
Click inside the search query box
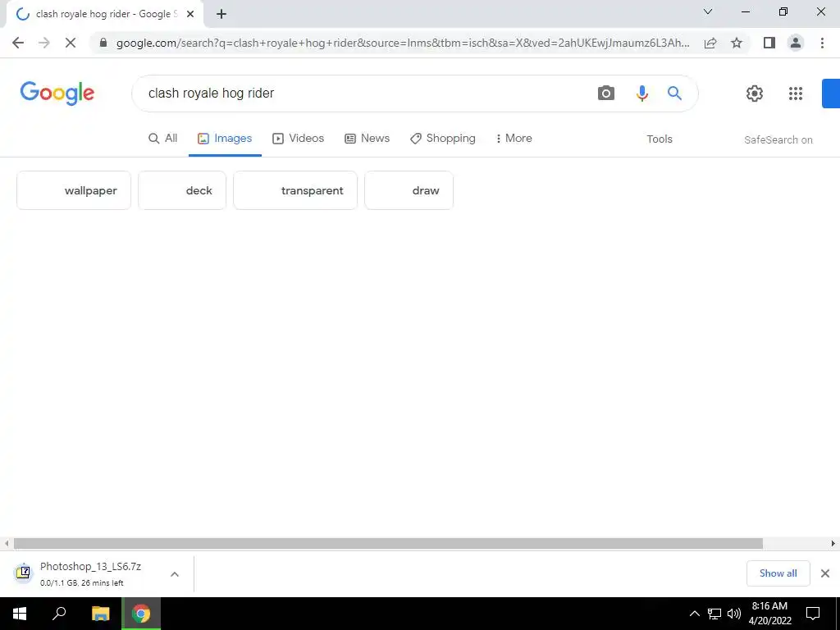364,94
